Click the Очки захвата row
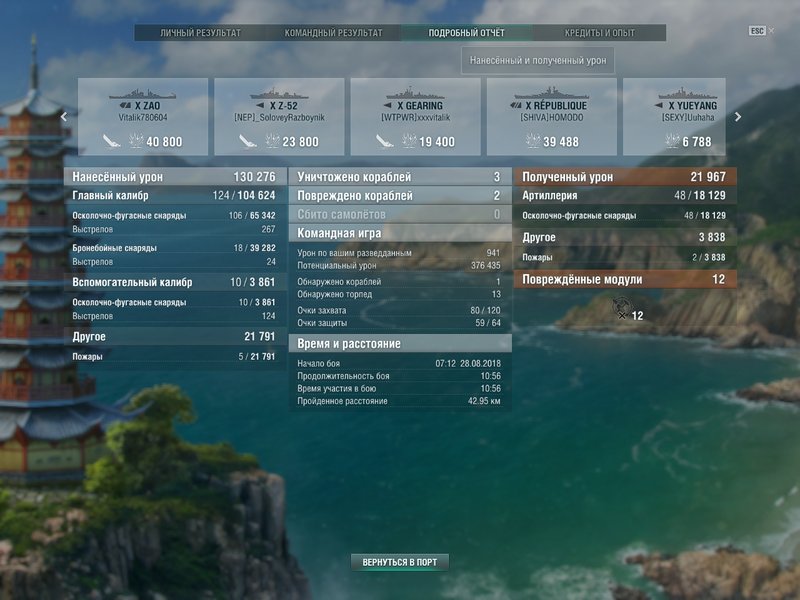Viewport: 800px width, 600px height. click(400, 310)
